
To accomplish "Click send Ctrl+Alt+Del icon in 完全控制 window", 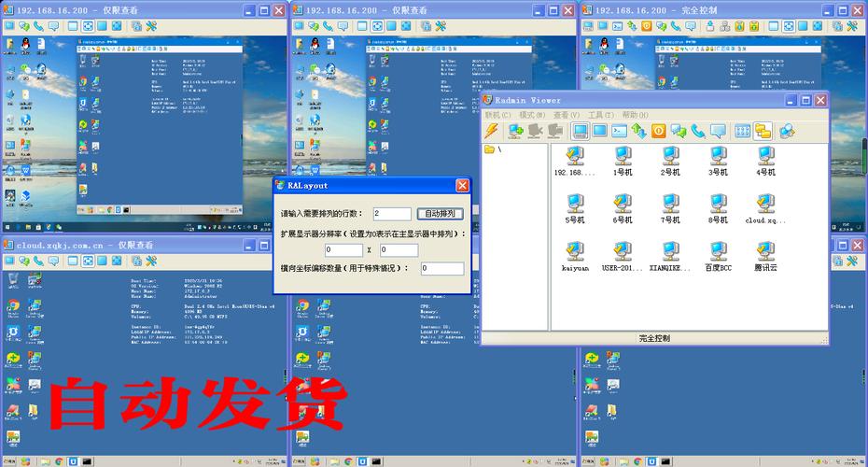I will (x=724, y=26).
